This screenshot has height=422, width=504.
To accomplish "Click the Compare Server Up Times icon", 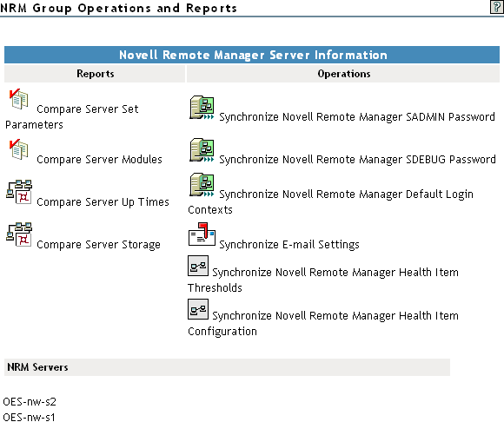I will click(x=19, y=192).
